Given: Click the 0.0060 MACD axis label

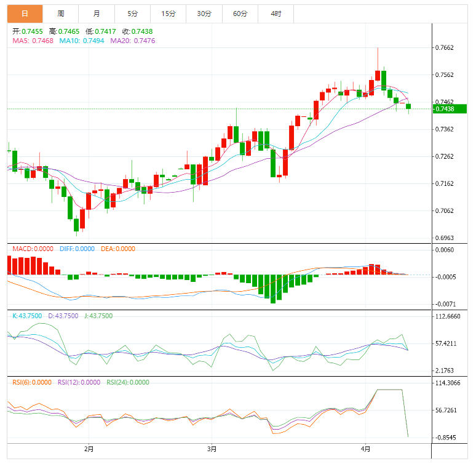Looking at the screenshot, I should [x=445, y=250].
